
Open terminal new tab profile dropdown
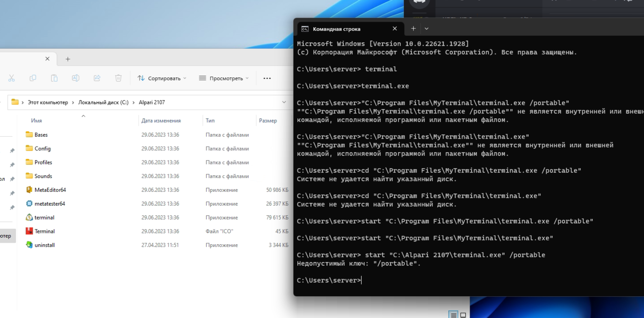[426, 29]
